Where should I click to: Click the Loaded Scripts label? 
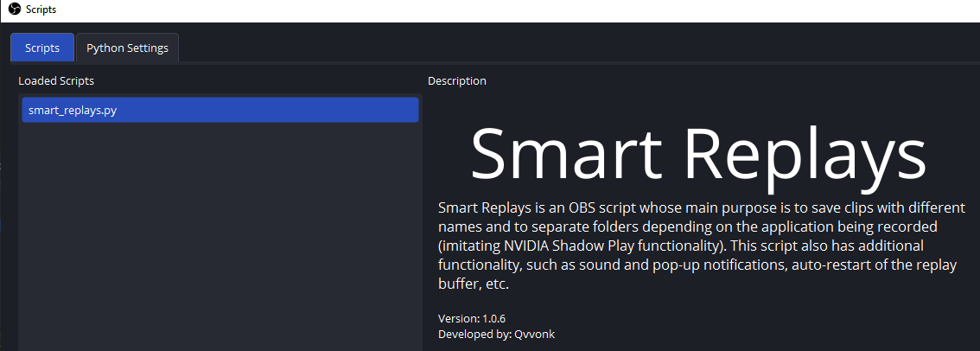[x=56, y=80]
